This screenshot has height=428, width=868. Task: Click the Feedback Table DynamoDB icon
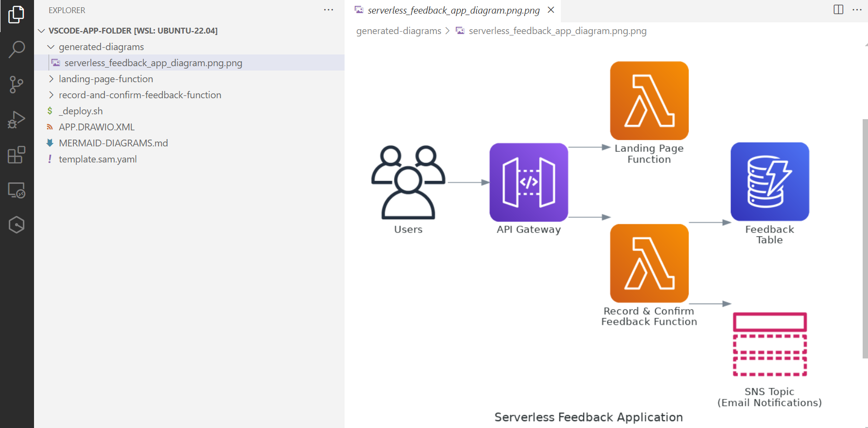770,181
